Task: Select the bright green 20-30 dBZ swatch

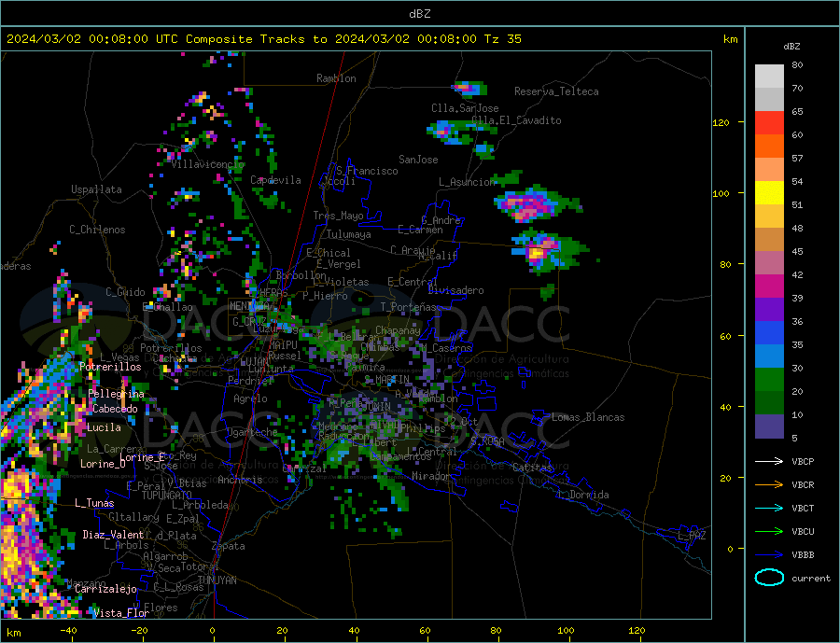Action: click(769, 380)
